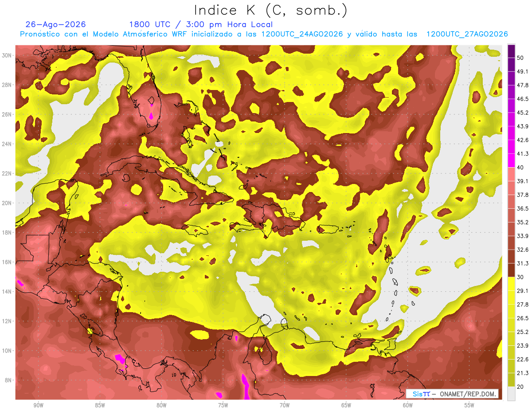532x411 pixels.
Task: Pick the bright yellow colorbar segment between 29.1 and 30
Action: 511,284
